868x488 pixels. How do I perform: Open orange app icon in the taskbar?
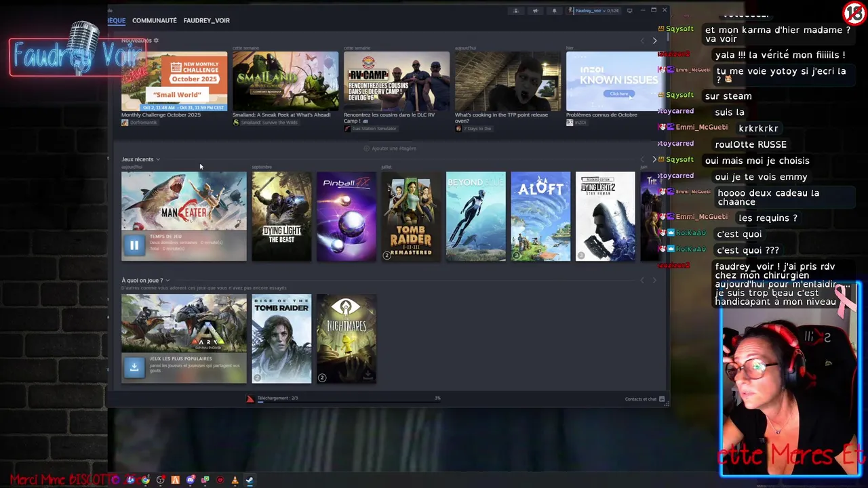tap(176, 480)
